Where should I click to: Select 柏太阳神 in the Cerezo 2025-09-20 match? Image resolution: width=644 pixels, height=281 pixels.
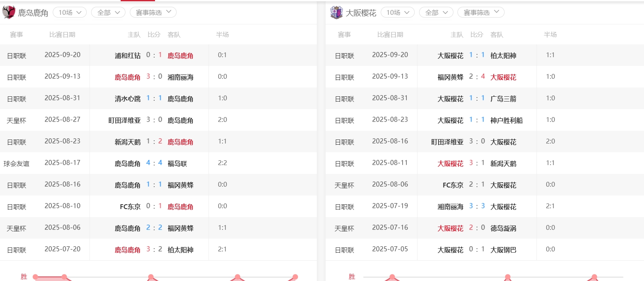tap(503, 56)
